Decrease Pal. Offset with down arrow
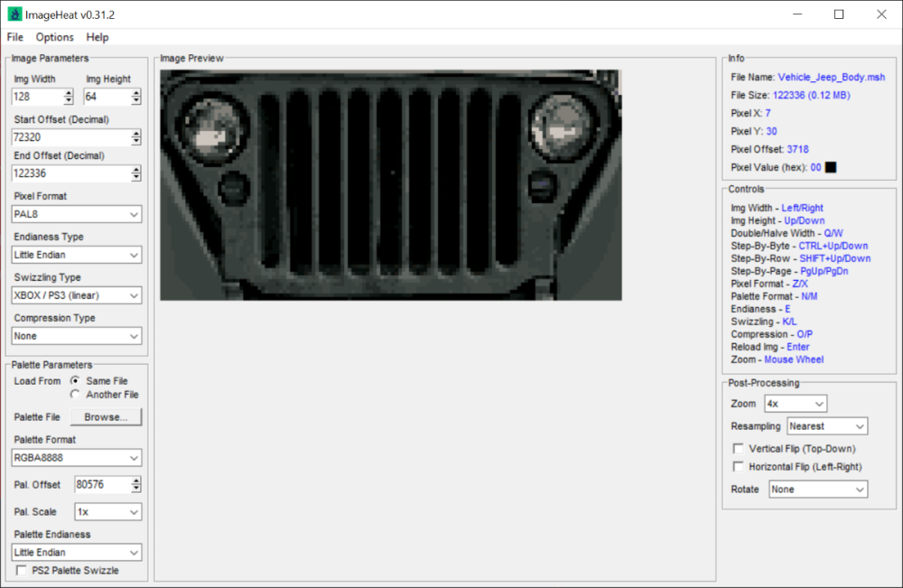This screenshot has height=588, width=903. (136, 489)
